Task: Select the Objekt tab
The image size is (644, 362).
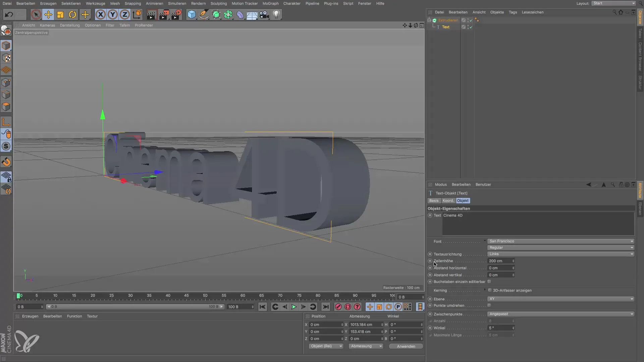Action: 463,200
